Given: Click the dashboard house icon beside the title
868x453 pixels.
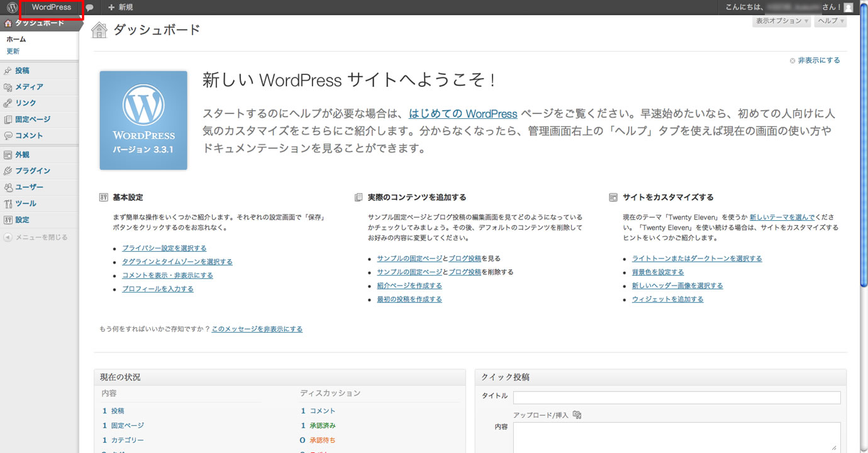Looking at the screenshot, I should pos(99,30).
